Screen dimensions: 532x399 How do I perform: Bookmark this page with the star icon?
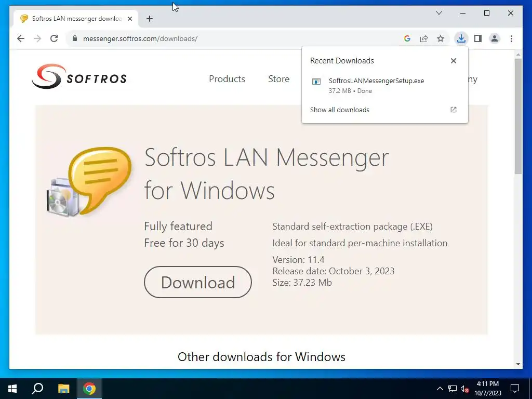pyautogui.click(x=441, y=38)
